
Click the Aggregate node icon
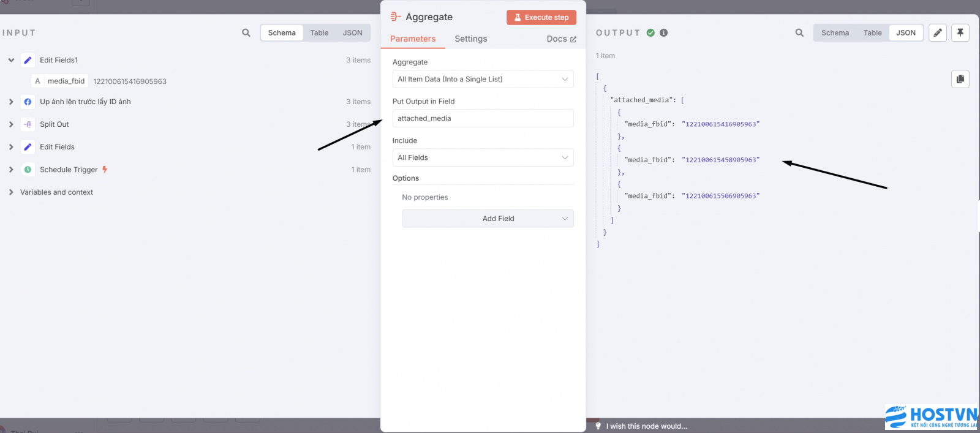click(x=396, y=17)
